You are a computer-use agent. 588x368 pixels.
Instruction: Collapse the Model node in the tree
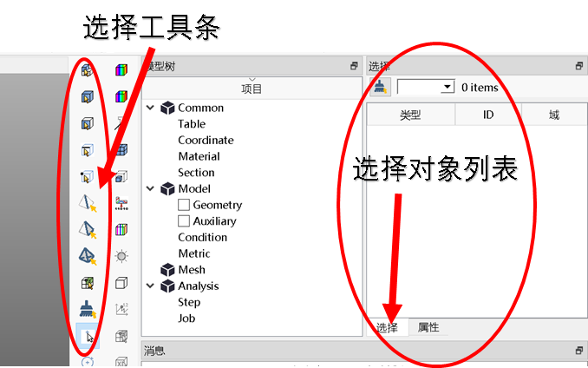tap(151, 189)
